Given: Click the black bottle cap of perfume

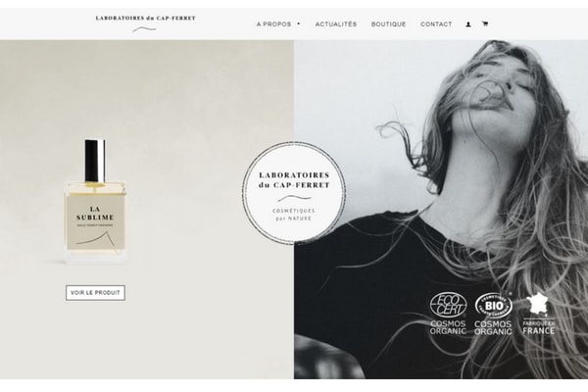Looking at the screenshot, I should tap(95, 161).
